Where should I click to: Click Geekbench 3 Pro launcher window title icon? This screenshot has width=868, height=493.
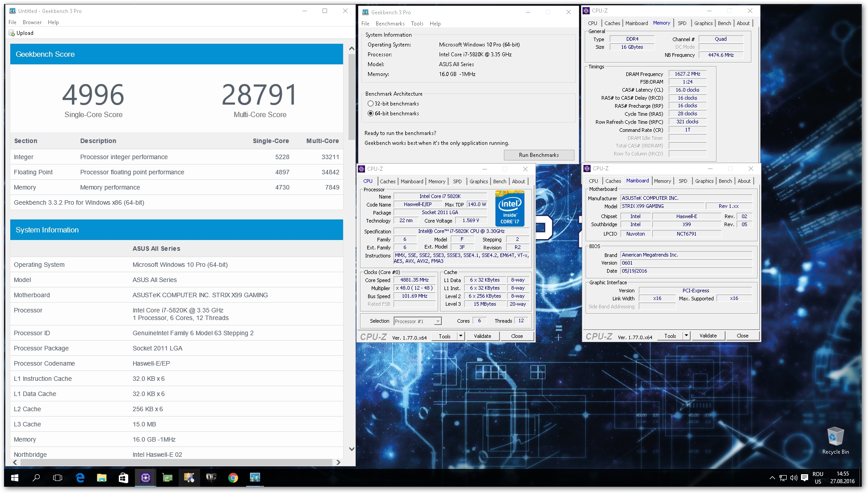[x=365, y=12]
